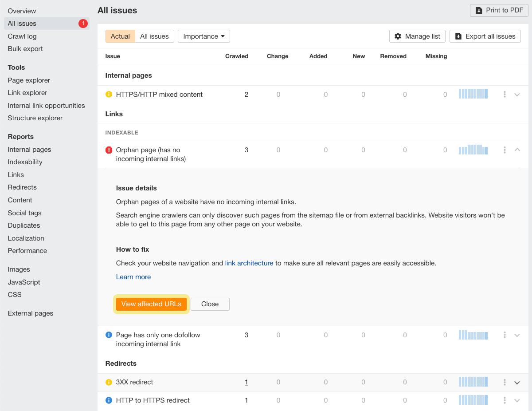
Task: Click the blue info icon beside dofollow incoming link issue
Action: pos(109,335)
